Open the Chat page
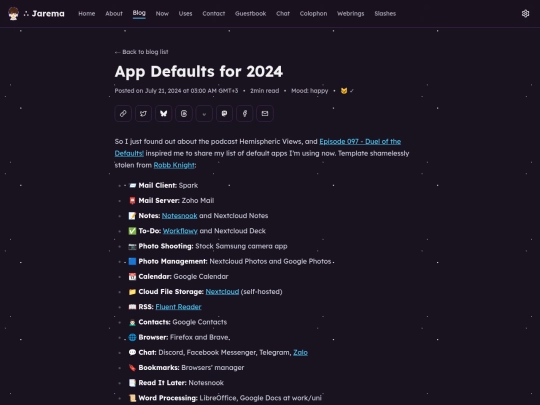This screenshot has height=405, width=540. tap(283, 13)
